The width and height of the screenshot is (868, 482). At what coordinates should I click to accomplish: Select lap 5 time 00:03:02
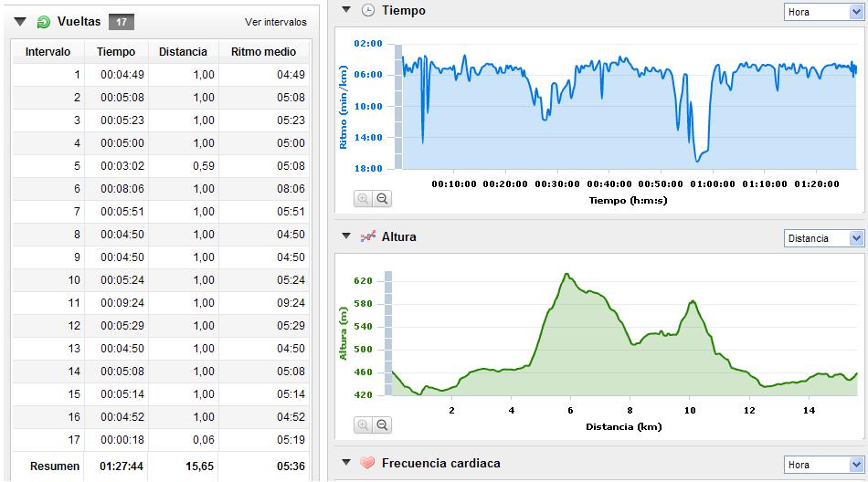click(122, 166)
